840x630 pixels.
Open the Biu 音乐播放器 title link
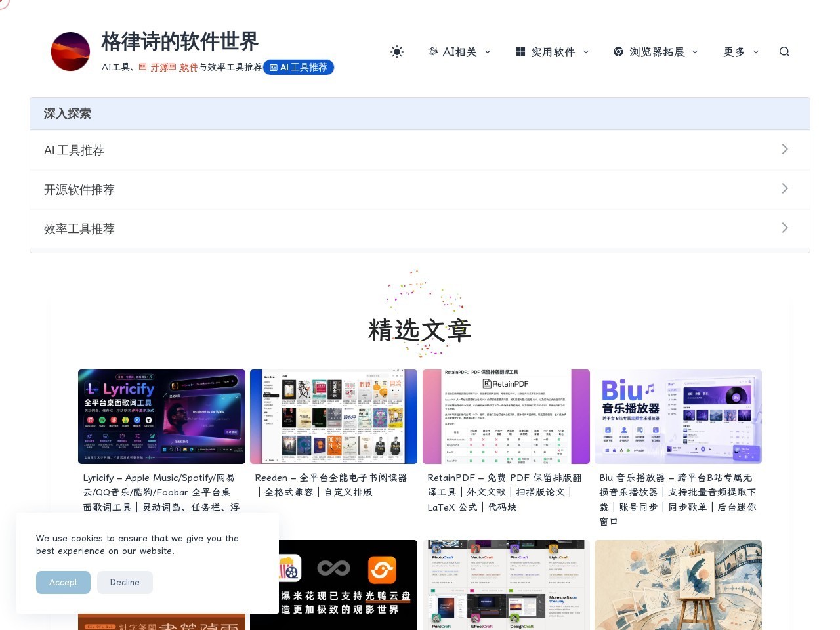(678, 499)
